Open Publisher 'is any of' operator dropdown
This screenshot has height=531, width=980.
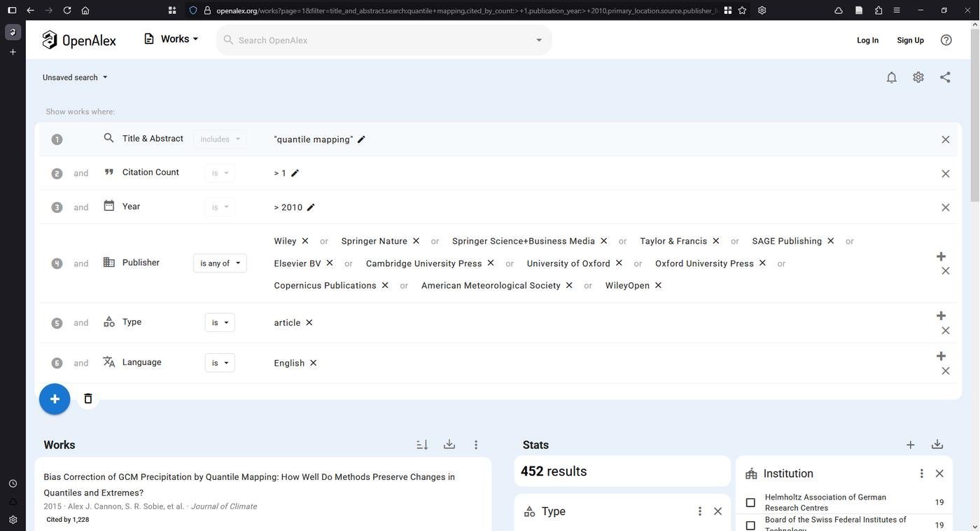(220, 263)
